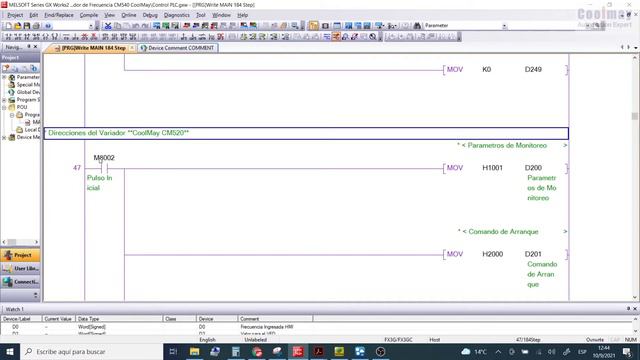Open the Edit menu

click(33, 15)
